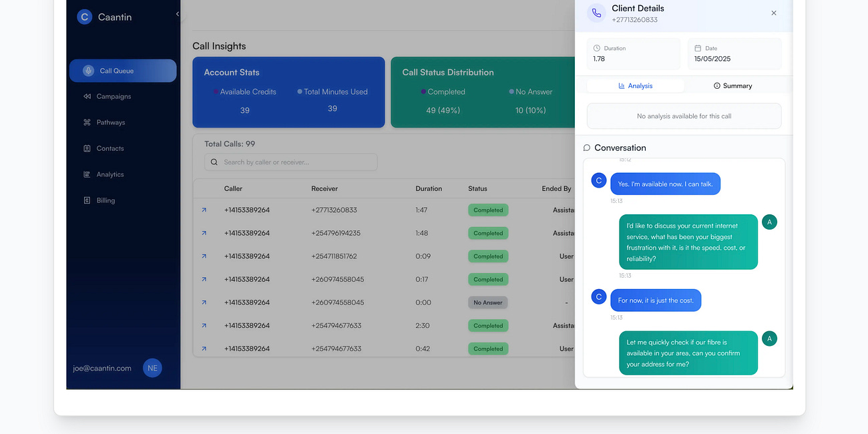Click the Date calendar icon
Viewport: 868px width, 434px height.
coord(698,48)
